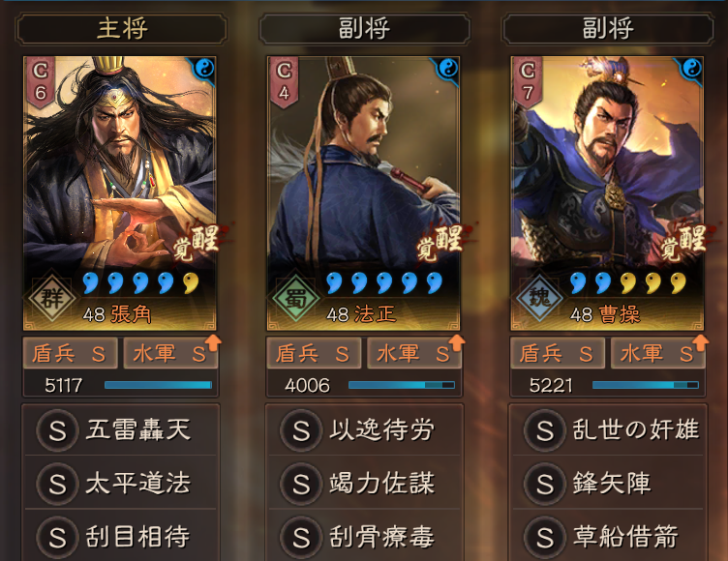Click 法正's 盾兵 S troop button
Viewport: 728px width, 561px height.
tap(314, 354)
